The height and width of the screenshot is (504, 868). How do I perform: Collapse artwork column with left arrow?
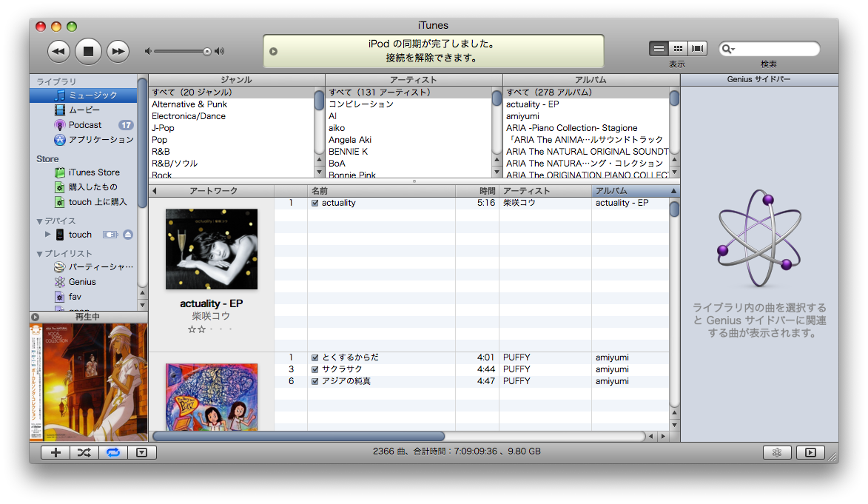pos(155,191)
